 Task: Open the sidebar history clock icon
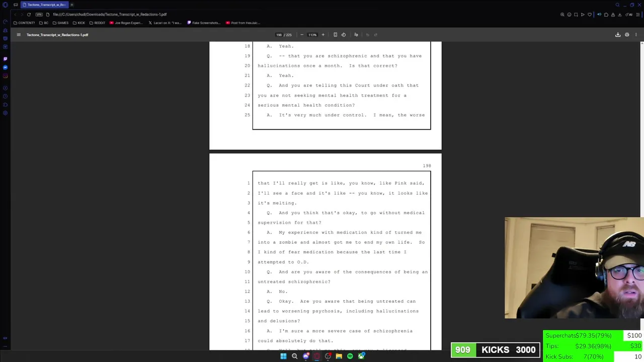pyautogui.click(x=5, y=96)
